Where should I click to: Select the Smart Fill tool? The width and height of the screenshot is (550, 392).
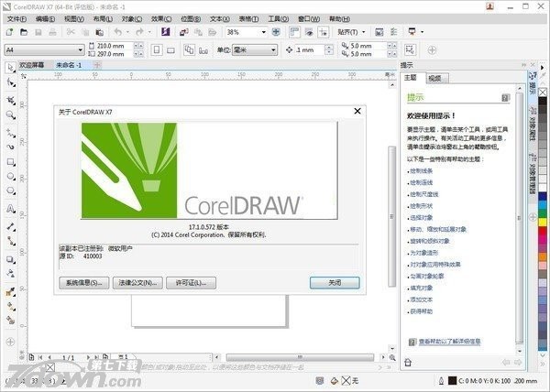click(x=10, y=321)
